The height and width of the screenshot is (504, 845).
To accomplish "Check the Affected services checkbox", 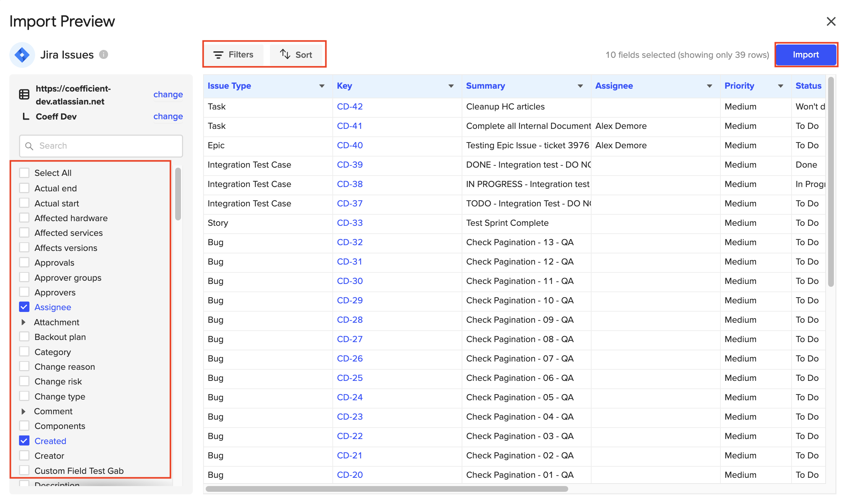I will pyautogui.click(x=24, y=233).
